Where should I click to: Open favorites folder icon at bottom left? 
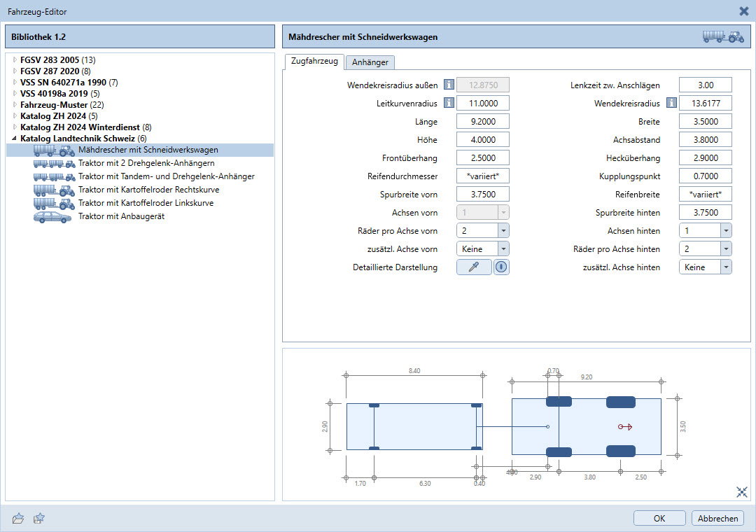pyautogui.click(x=18, y=518)
